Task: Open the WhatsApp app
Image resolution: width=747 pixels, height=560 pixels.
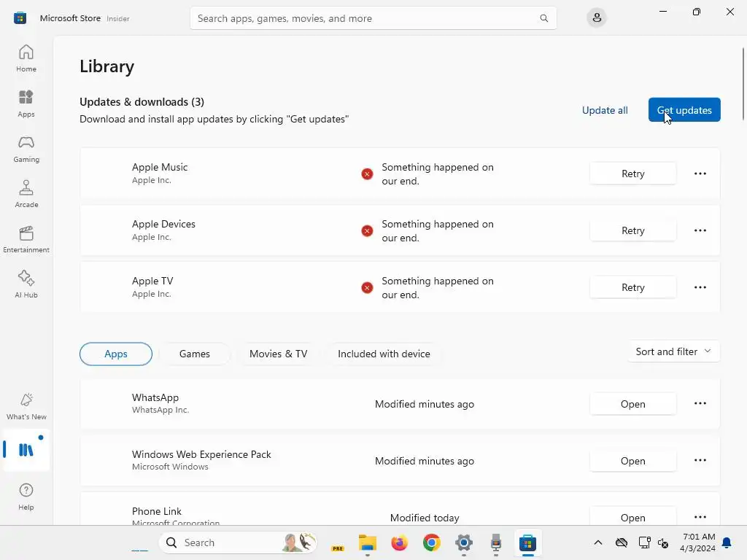Action: click(x=632, y=404)
